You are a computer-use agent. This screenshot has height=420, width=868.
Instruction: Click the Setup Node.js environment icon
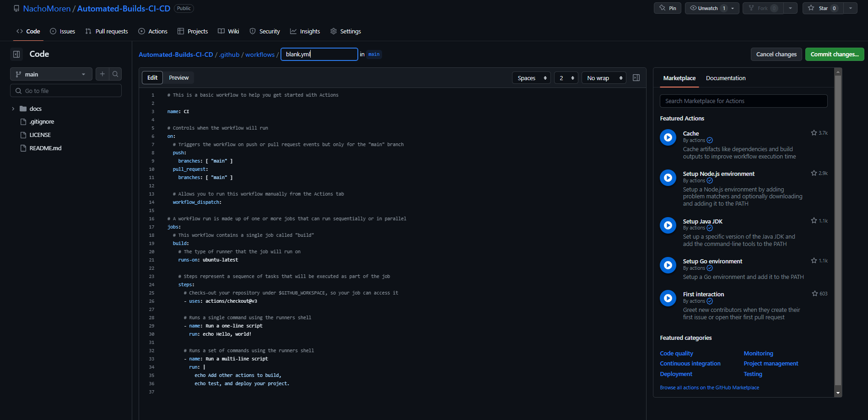pyautogui.click(x=668, y=177)
